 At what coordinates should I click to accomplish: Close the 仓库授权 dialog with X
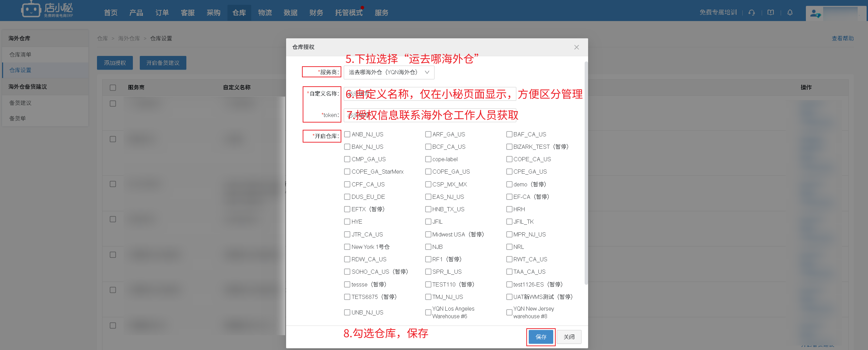(576, 47)
